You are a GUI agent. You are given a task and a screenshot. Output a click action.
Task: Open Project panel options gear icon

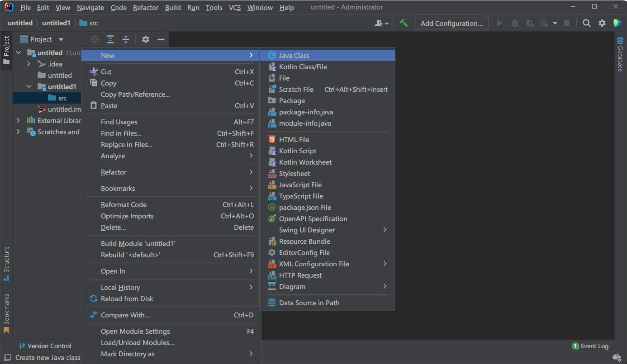coord(145,39)
